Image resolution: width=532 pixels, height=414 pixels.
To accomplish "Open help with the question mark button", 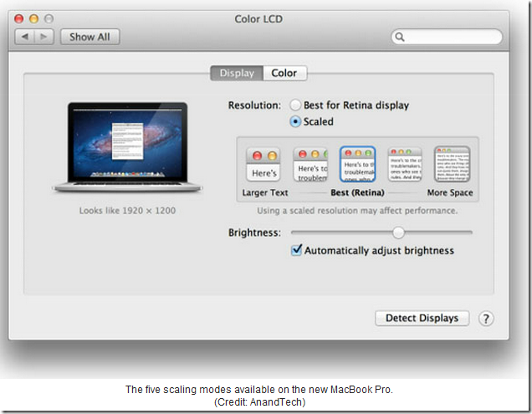I will (x=486, y=319).
